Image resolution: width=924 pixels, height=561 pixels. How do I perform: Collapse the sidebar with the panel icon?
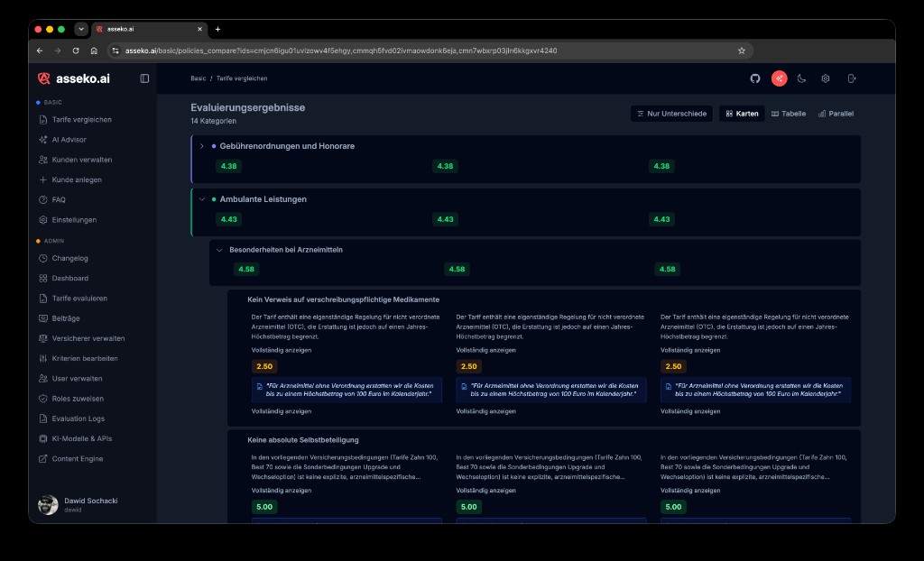[144, 78]
